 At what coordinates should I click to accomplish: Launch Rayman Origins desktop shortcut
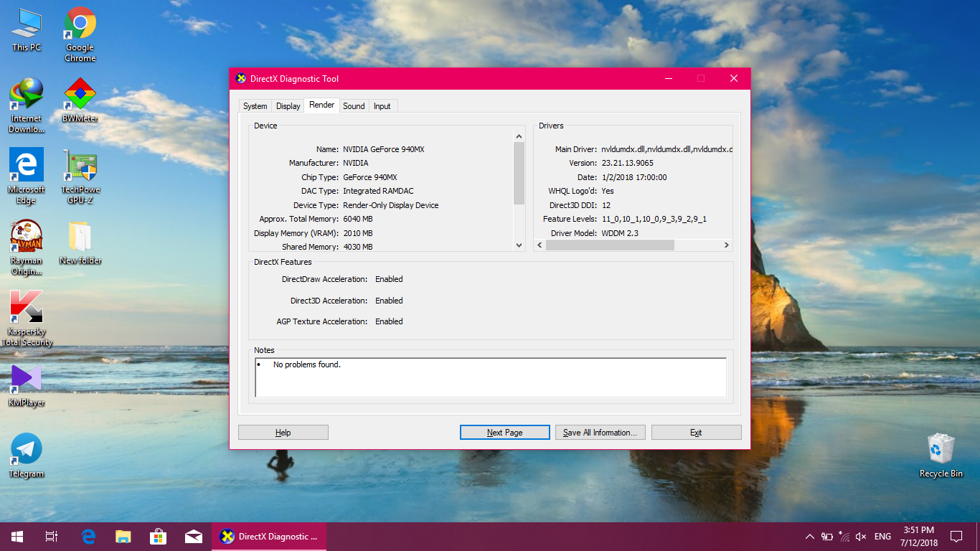[x=27, y=248]
